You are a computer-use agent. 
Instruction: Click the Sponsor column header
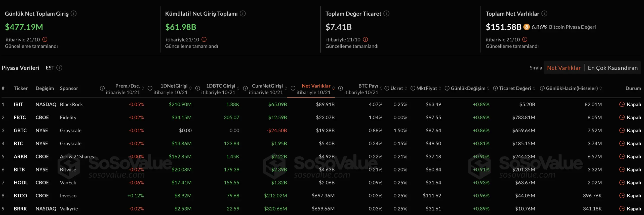69,88
